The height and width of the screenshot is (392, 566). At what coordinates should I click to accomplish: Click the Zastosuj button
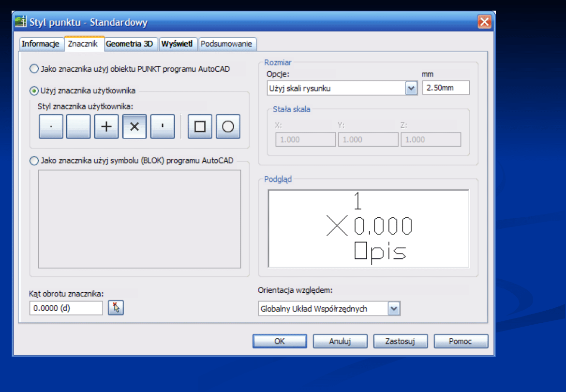click(x=401, y=341)
